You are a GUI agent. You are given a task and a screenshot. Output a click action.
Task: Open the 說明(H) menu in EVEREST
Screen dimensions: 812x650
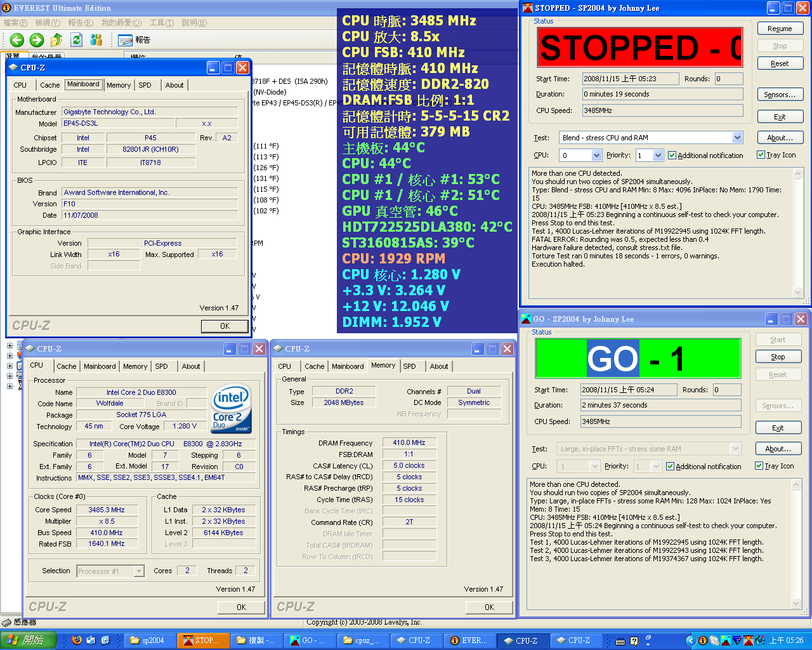(x=194, y=22)
